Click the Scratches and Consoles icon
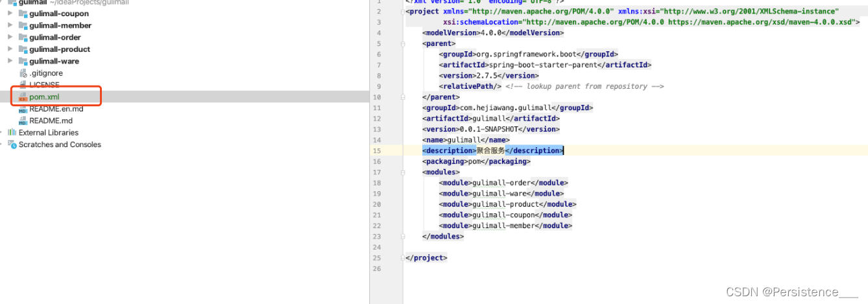 pyautogui.click(x=12, y=145)
